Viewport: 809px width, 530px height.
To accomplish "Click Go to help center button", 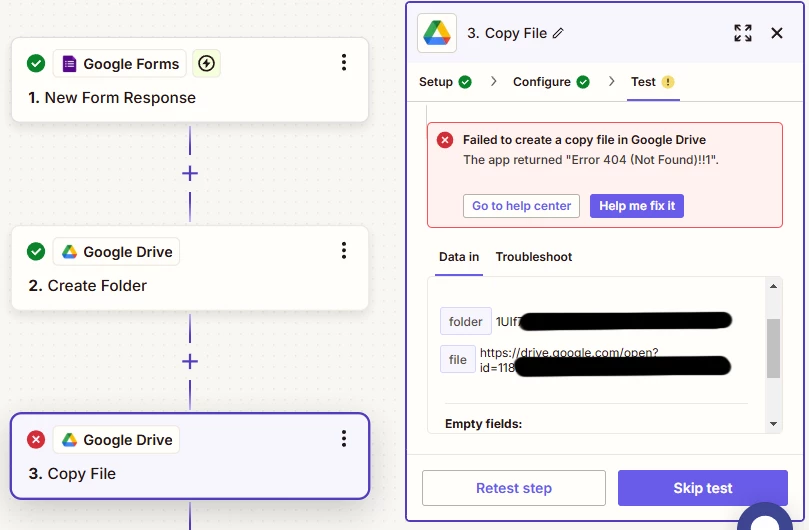I will (x=521, y=206).
